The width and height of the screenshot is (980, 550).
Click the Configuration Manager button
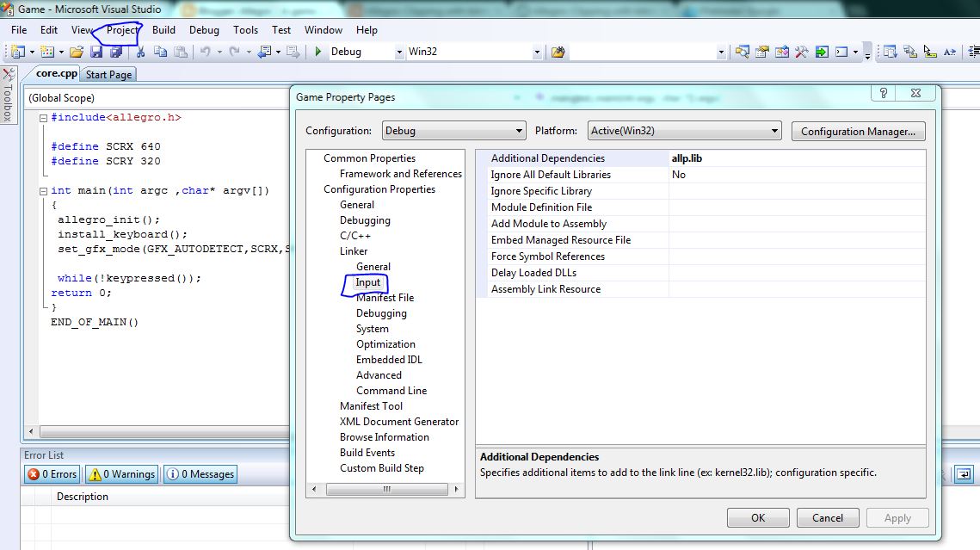click(859, 132)
